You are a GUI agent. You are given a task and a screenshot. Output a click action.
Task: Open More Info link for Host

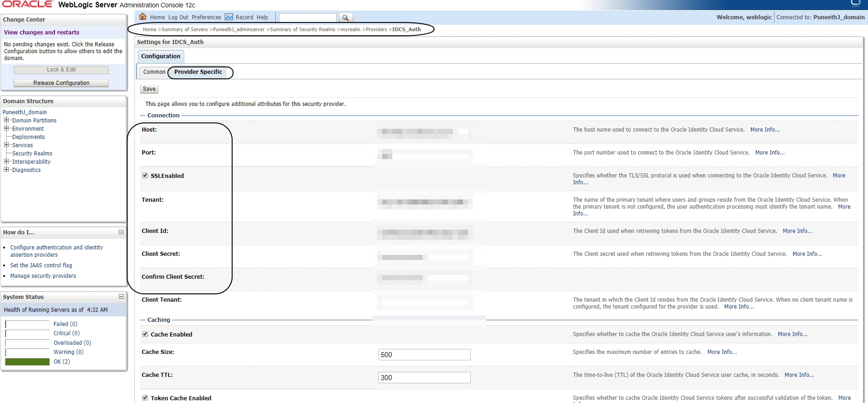coord(765,130)
